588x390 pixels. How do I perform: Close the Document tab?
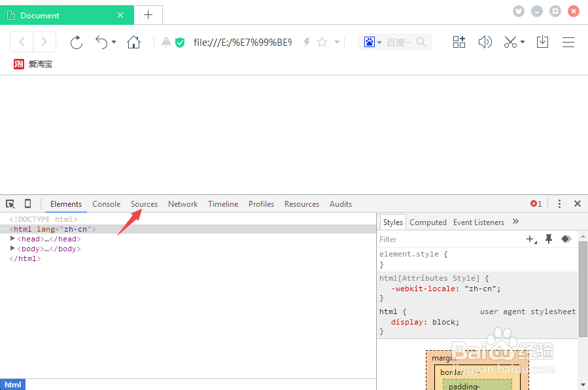[120, 15]
